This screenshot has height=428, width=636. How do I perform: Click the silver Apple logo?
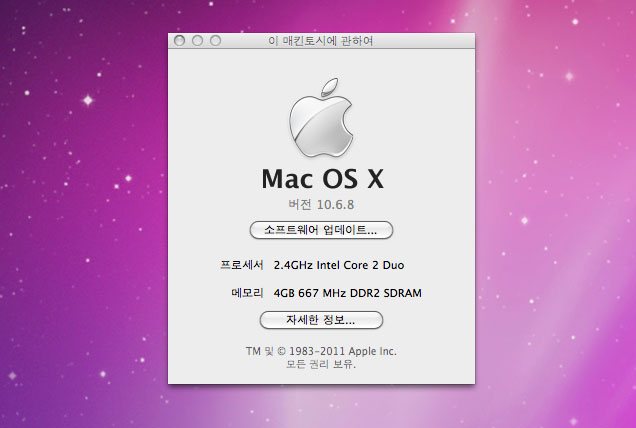tap(321, 116)
